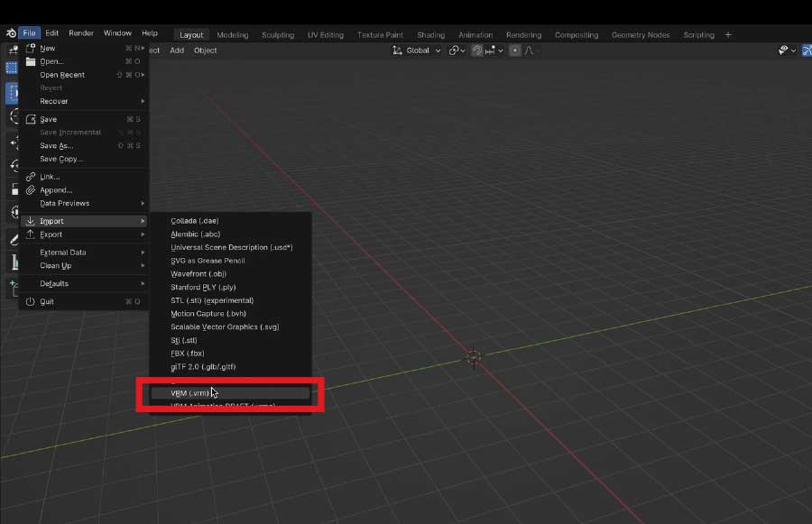Select the Annotate pencil tool
Viewport: 812px width, 524px height.
[14, 239]
